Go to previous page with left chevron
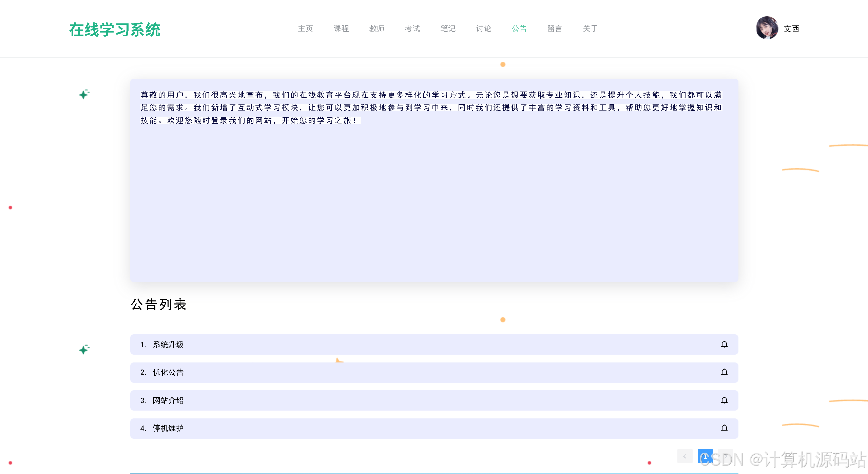This screenshot has width=868, height=474. coord(684,456)
